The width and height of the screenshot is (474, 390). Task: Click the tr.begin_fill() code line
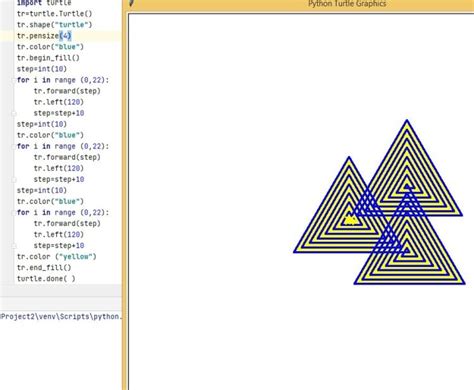click(x=48, y=58)
